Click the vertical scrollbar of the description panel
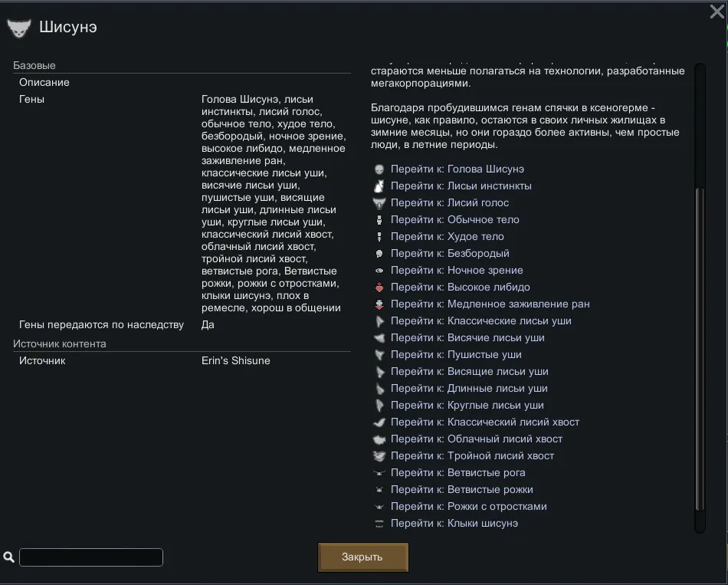728x585 pixels. 699,345
